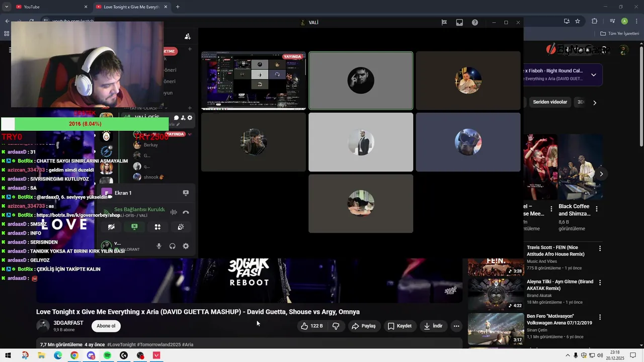The height and width of the screenshot is (362, 644).
Task: Expand the YouTube playlist panel chevron
Action: click(x=594, y=75)
